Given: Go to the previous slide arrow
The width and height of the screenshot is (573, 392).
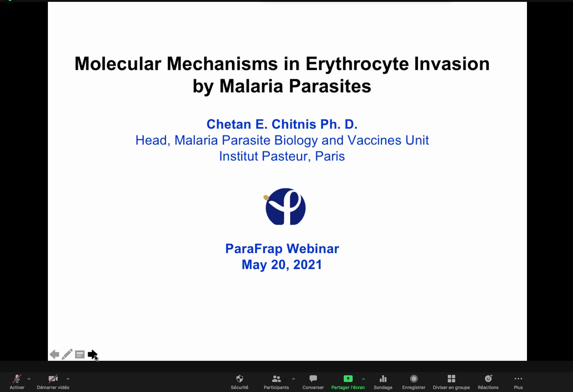Looking at the screenshot, I should [x=54, y=354].
